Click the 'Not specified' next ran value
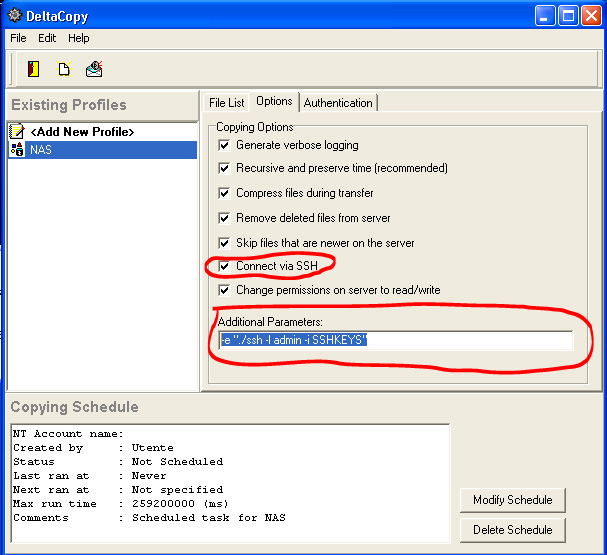Image resolution: width=607 pixels, height=555 pixels. tap(177, 490)
